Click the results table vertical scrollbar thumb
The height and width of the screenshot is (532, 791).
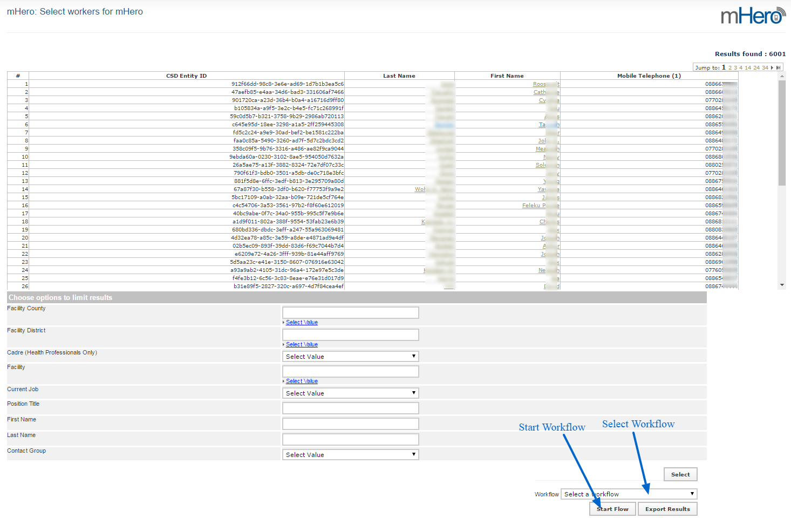[782, 133]
